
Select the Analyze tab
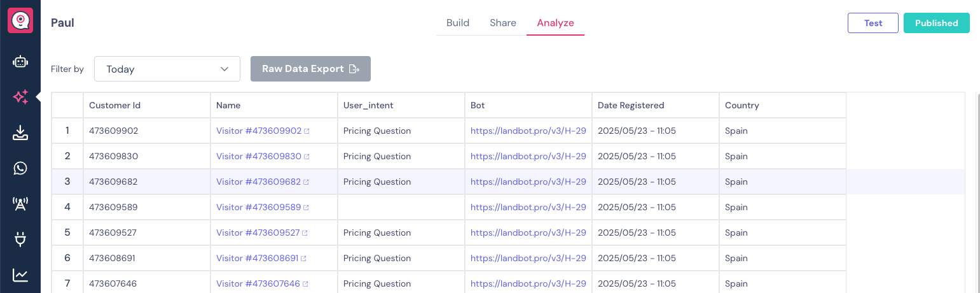(x=555, y=23)
